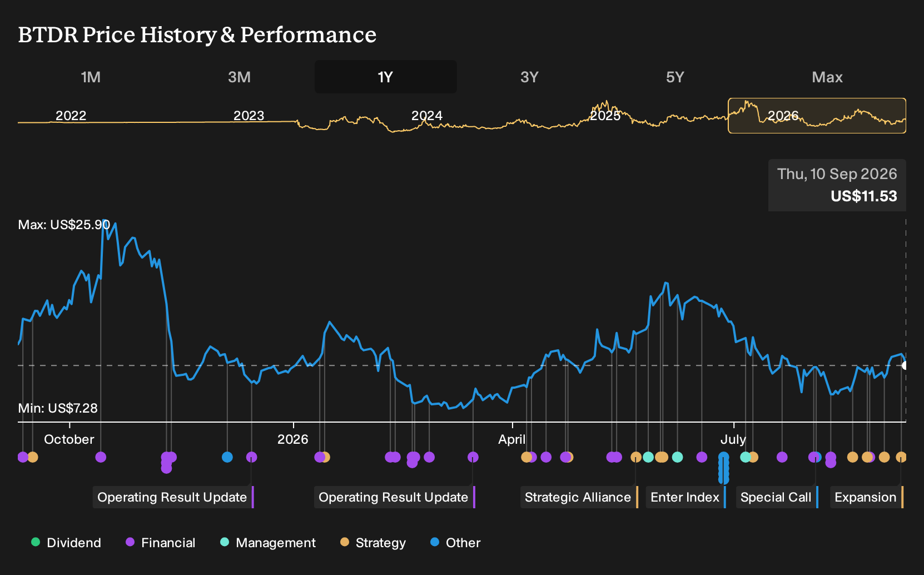Choose the 5Y range tab

click(x=675, y=77)
